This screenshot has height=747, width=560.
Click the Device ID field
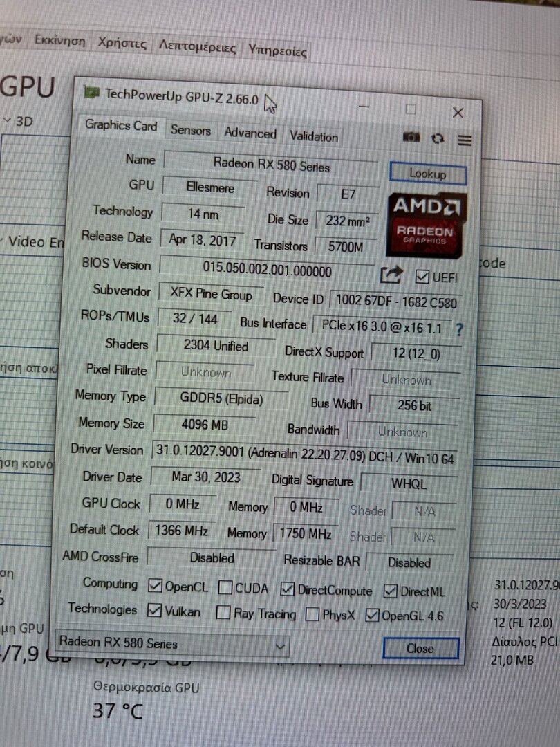click(395, 301)
